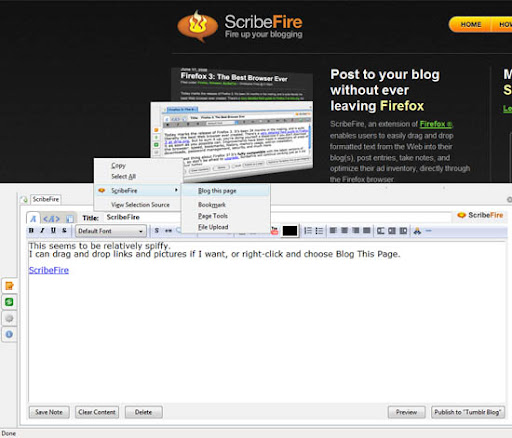Select Page Tools from the submenu

tap(226, 216)
